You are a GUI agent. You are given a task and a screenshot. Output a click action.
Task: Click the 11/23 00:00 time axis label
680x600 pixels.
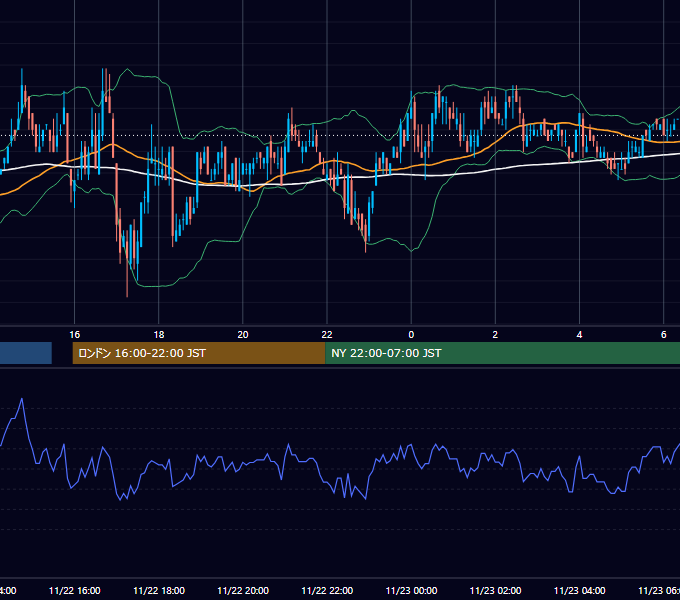point(411,590)
